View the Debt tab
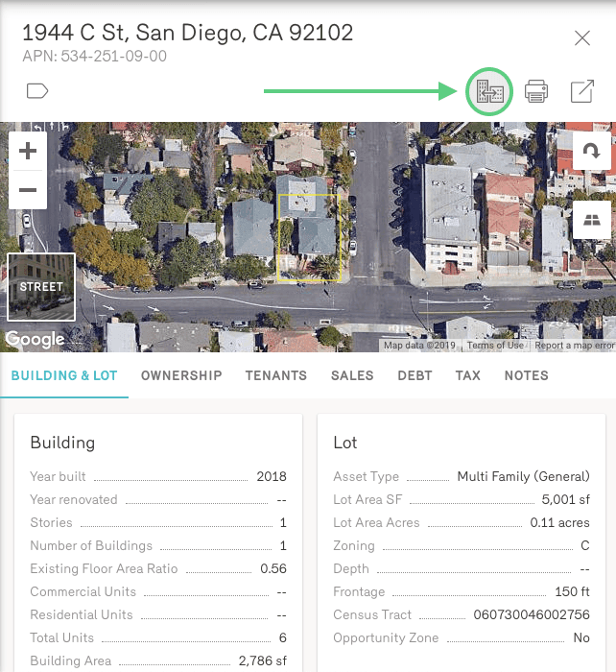Image resolution: width=616 pixels, height=672 pixels. 415,375
